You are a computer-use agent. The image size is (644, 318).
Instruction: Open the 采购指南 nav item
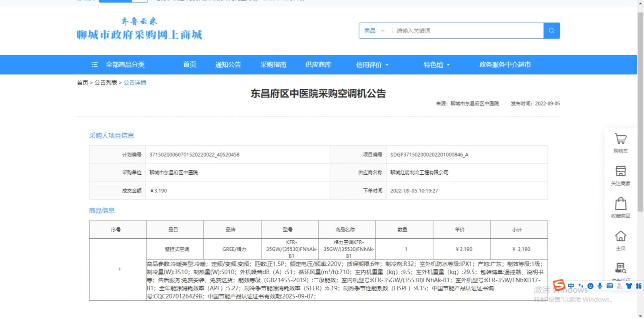click(273, 64)
